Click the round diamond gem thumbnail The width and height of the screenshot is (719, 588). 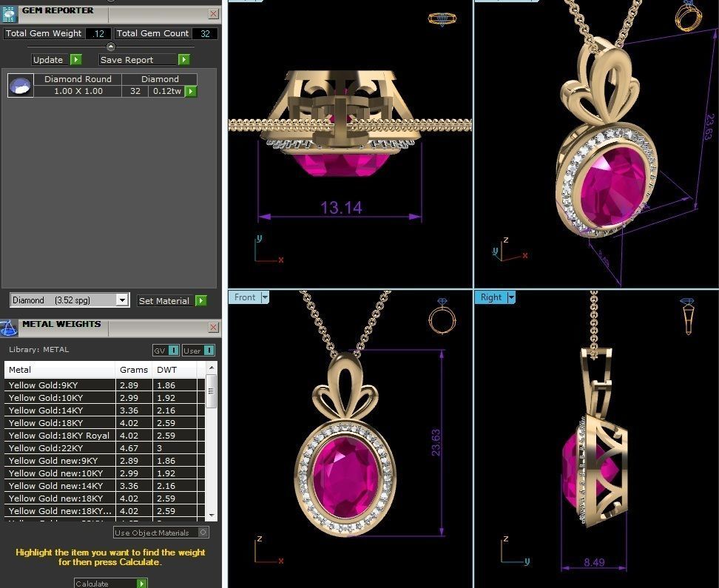[21, 85]
